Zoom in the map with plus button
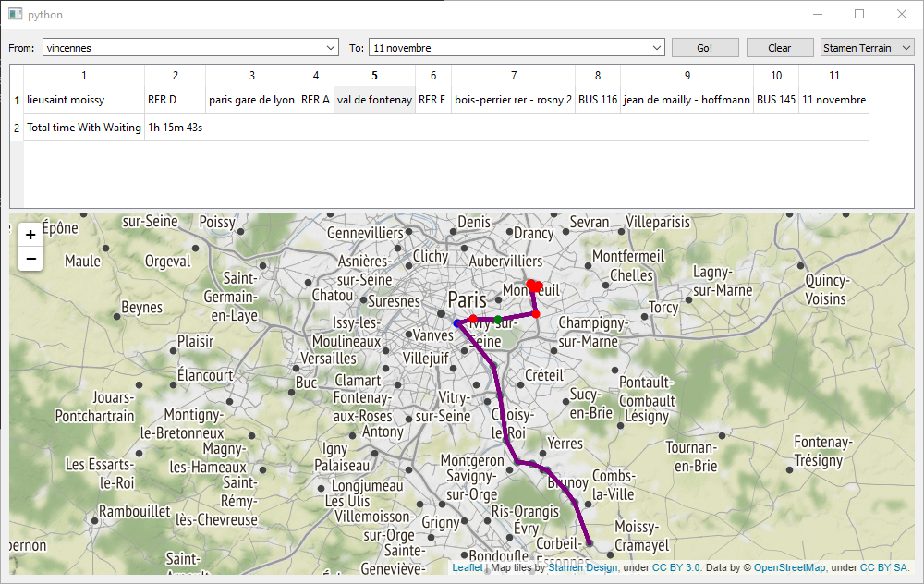This screenshot has height=584, width=924. point(30,235)
